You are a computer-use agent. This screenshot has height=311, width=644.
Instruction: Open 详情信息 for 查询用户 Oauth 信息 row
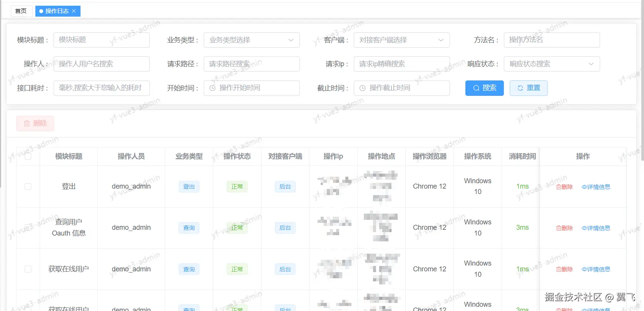596,228
